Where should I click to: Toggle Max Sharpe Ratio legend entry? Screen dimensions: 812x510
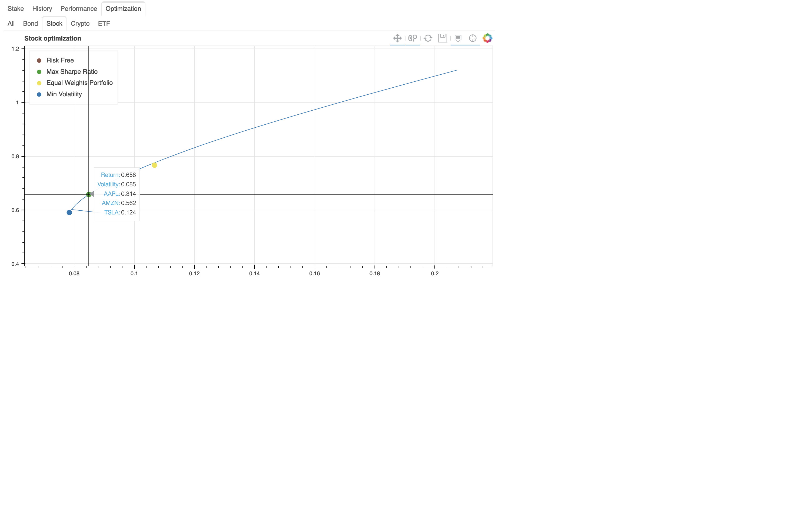tap(72, 72)
